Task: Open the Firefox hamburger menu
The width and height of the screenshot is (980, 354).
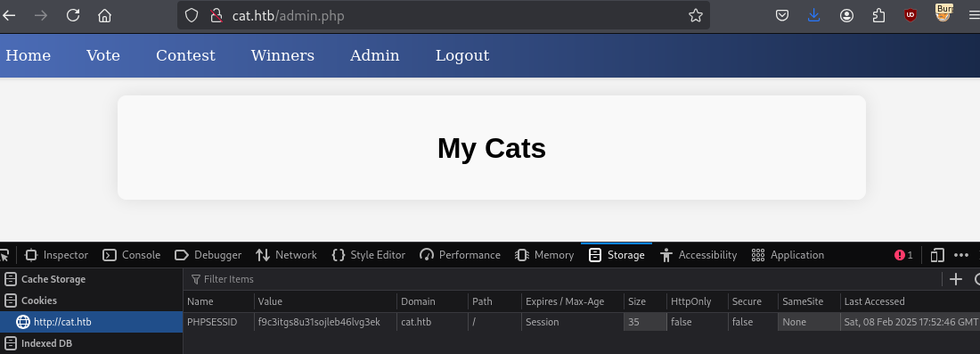Action: [x=973, y=16]
